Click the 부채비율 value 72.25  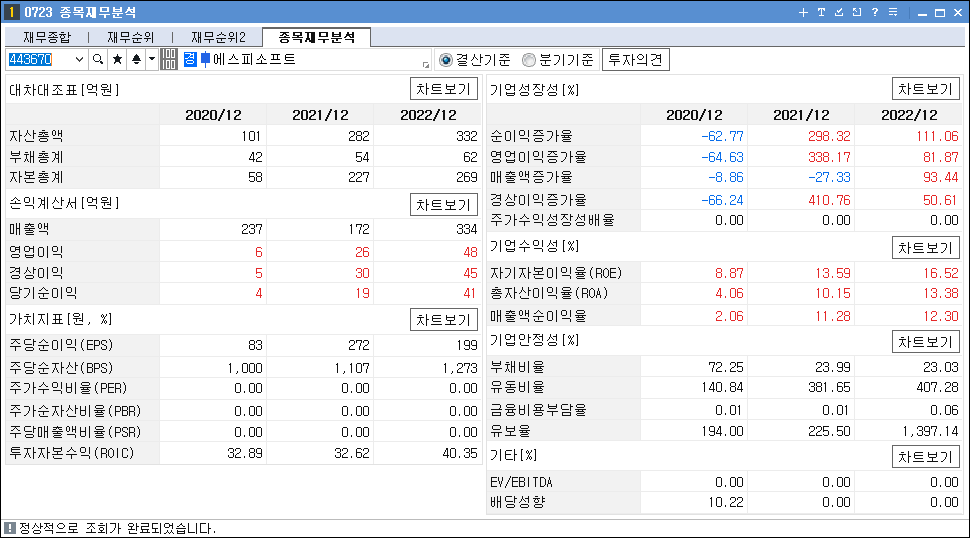(726, 367)
